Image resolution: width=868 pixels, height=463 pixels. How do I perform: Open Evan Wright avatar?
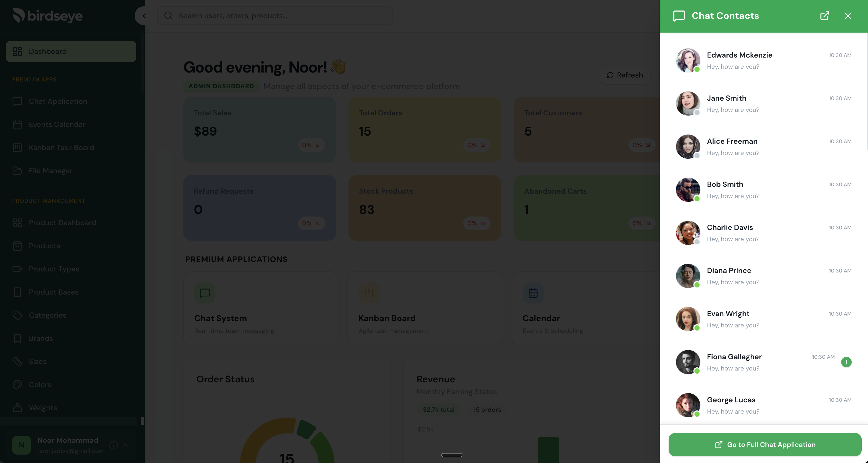pyautogui.click(x=688, y=319)
